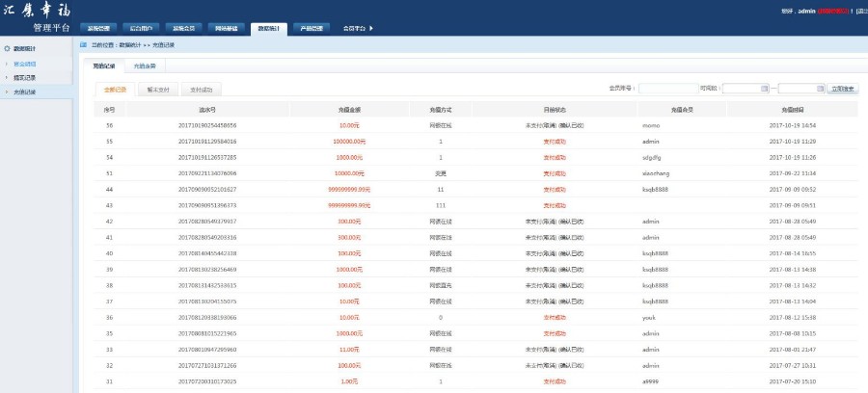Click the 充值会员 column header
This screenshot has height=393, width=868.
[682, 110]
